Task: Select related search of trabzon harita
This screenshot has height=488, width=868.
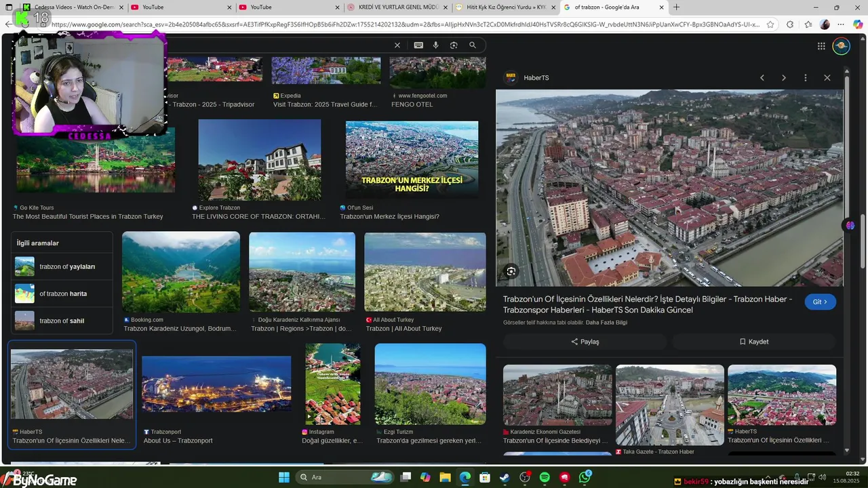Action: click(62, 293)
